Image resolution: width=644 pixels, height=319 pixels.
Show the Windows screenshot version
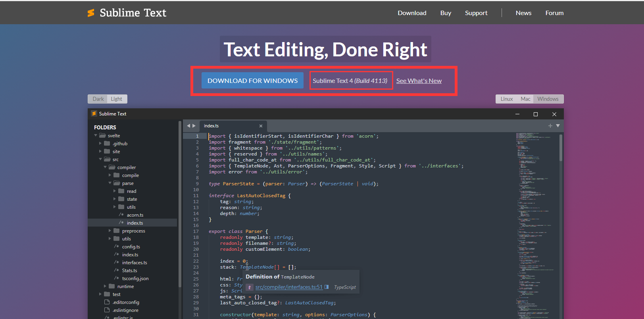coord(548,99)
